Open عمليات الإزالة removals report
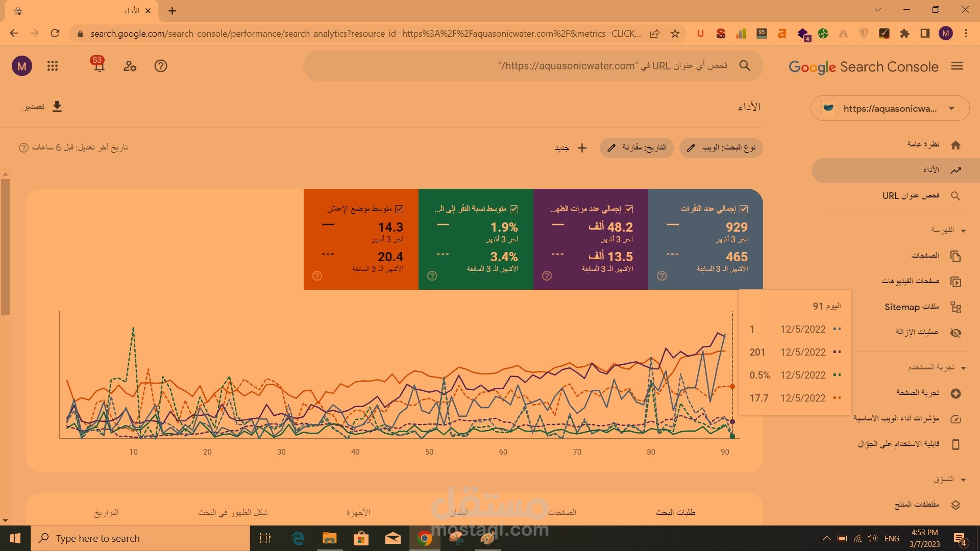This screenshot has height=551, width=980. pyautogui.click(x=917, y=332)
